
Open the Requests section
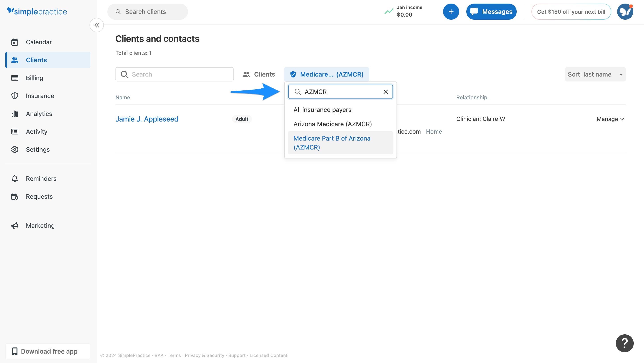pyautogui.click(x=39, y=196)
